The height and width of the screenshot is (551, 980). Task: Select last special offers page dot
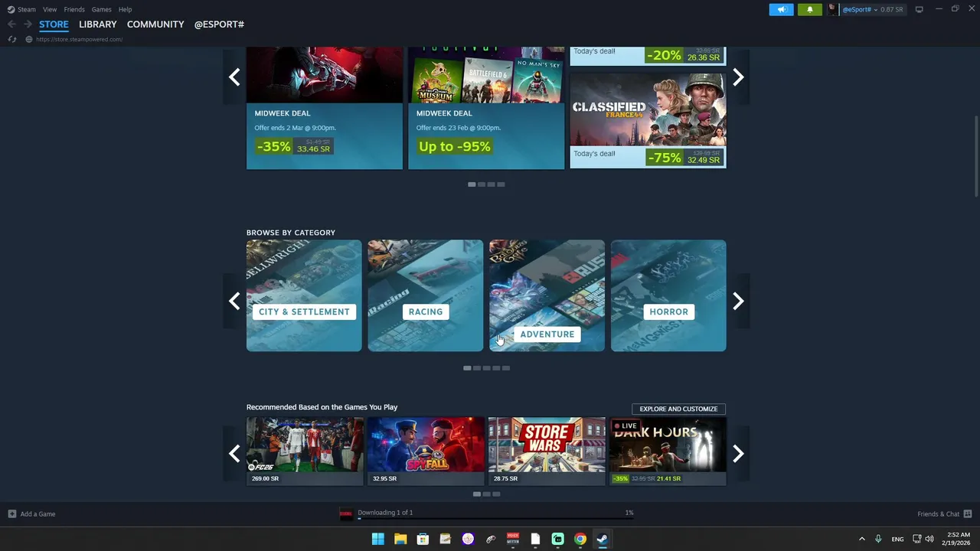click(501, 184)
